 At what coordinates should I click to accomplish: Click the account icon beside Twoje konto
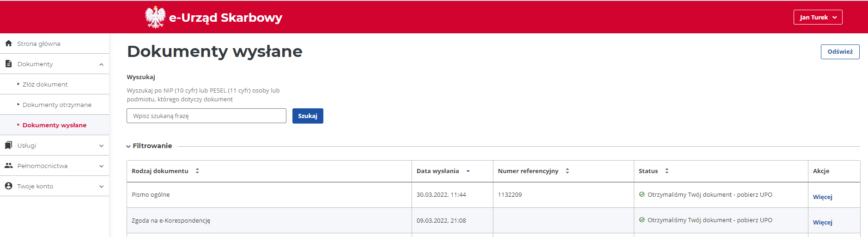(x=8, y=186)
